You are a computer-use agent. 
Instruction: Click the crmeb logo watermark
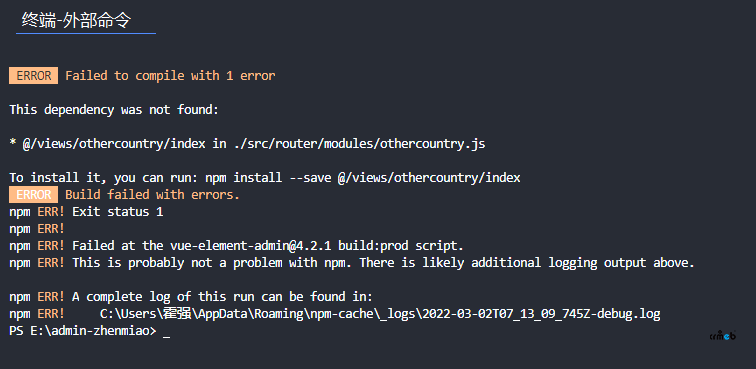click(x=722, y=335)
